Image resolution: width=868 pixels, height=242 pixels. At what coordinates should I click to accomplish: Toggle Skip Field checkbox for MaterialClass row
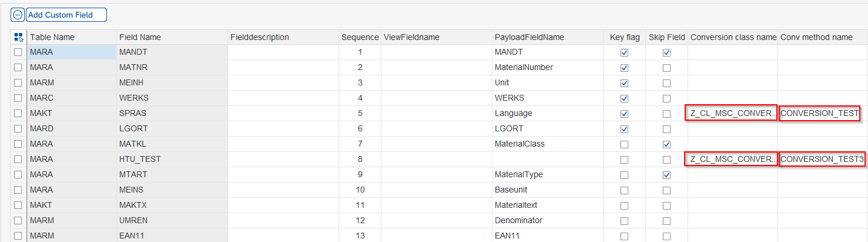point(666,144)
